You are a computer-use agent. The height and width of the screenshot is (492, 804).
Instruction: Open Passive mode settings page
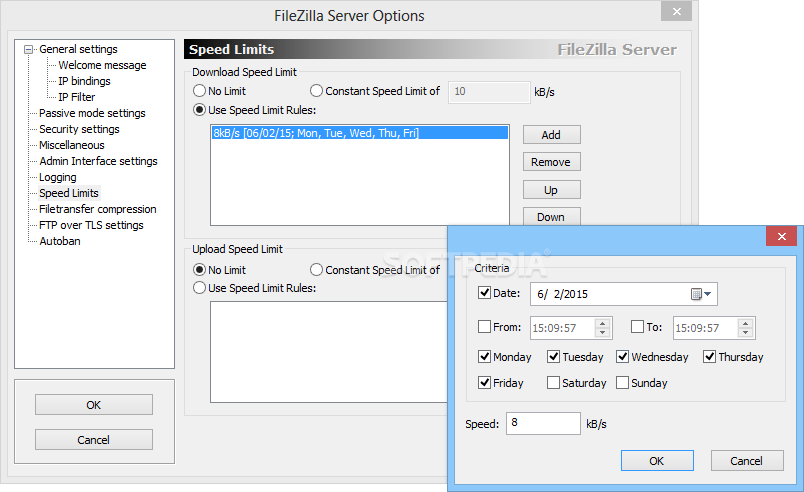click(92, 113)
